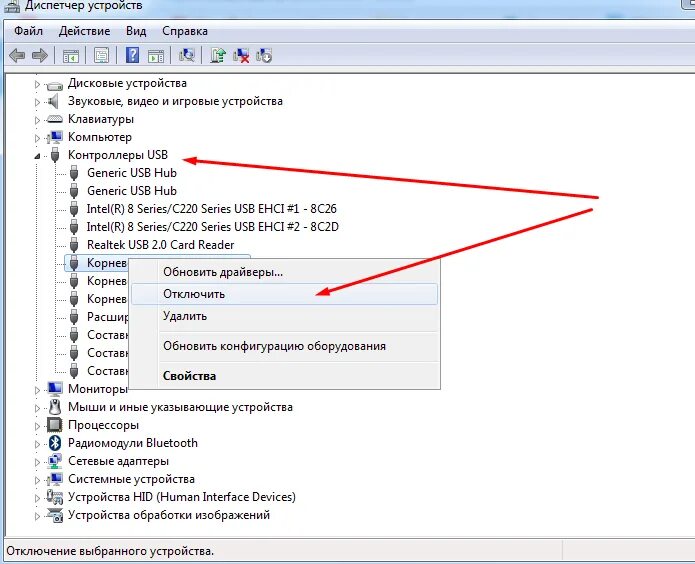Image resolution: width=695 pixels, height=564 pixels.
Task: Click the Back arrow toolbar icon
Action: (x=17, y=56)
